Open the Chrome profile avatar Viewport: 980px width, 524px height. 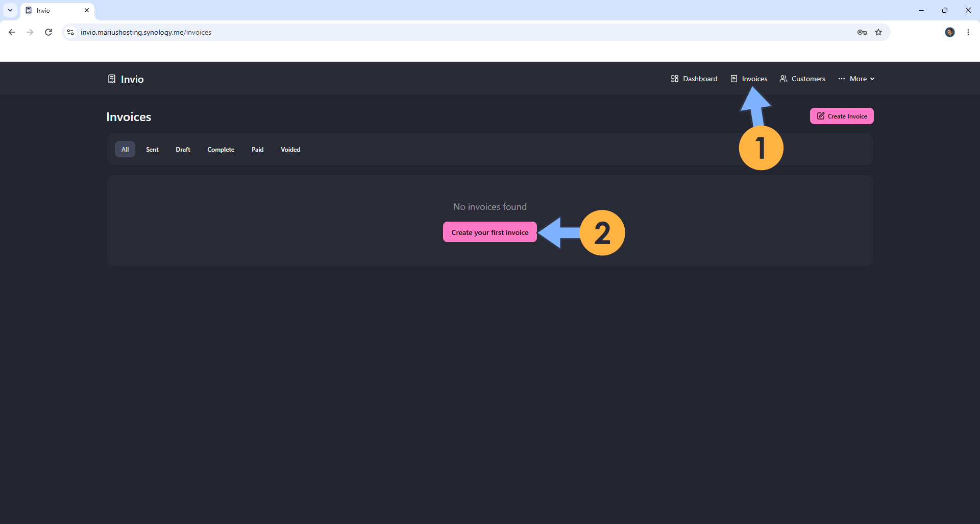click(x=950, y=32)
